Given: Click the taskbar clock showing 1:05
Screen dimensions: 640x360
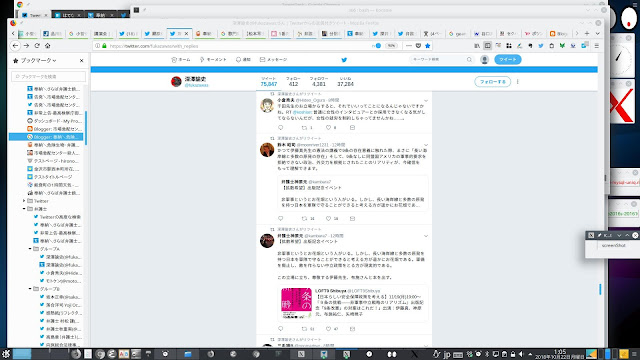Looking at the screenshot, I should (x=560, y=354).
